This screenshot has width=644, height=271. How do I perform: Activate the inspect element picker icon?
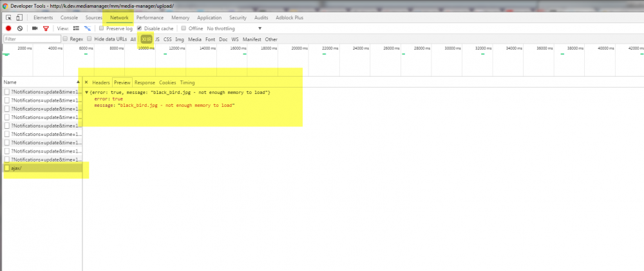tap(8, 17)
